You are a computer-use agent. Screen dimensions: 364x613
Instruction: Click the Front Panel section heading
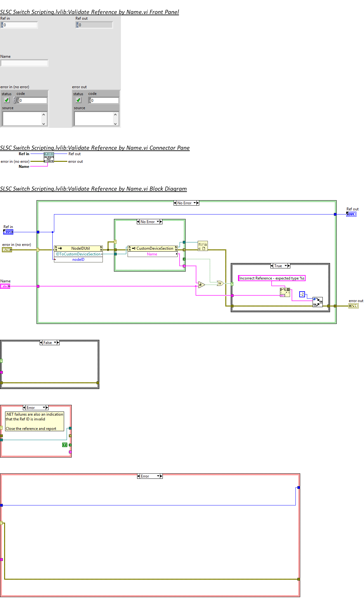point(89,12)
